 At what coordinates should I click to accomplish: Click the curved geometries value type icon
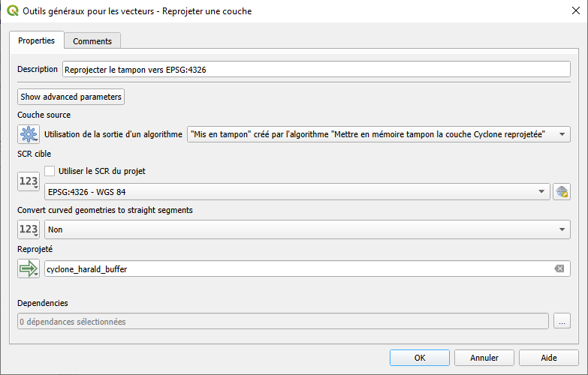tap(29, 229)
